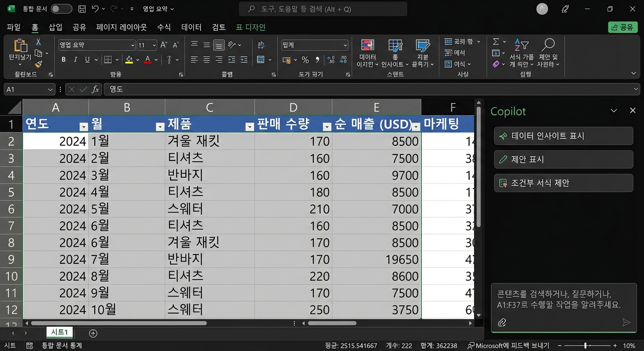
Task: Click 제안 표시 in Copilot
Action: pos(563,160)
